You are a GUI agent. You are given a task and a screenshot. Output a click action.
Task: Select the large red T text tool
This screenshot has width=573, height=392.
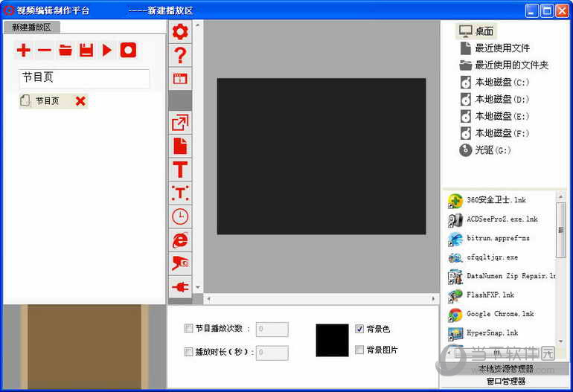coord(180,169)
